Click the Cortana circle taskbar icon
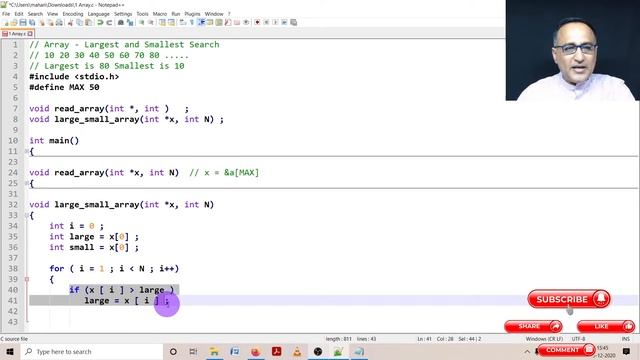This screenshot has height=360, width=640. (173, 351)
